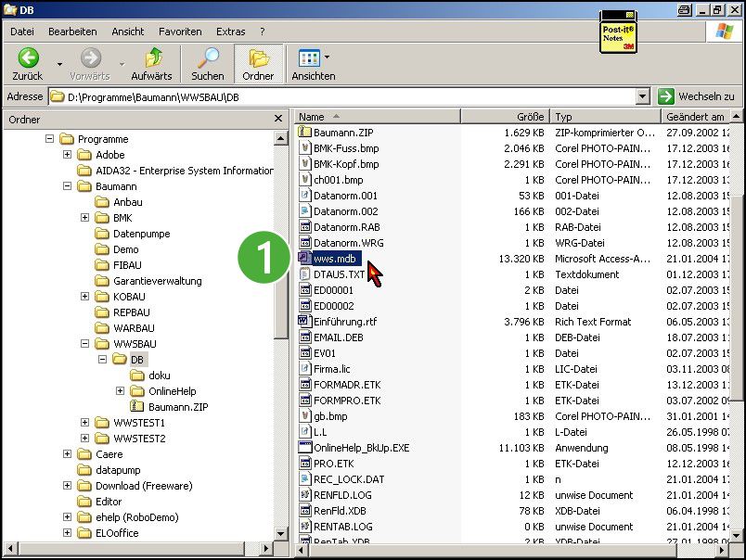746x560 pixels.
Task: Click the ch001.bmp file icon
Action: pos(304,179)
